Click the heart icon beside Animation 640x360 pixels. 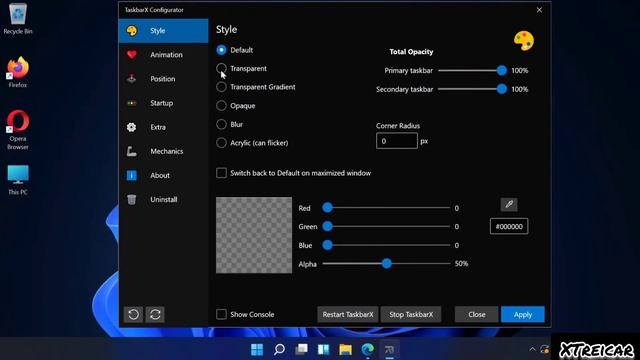click(x=131, y=55)
